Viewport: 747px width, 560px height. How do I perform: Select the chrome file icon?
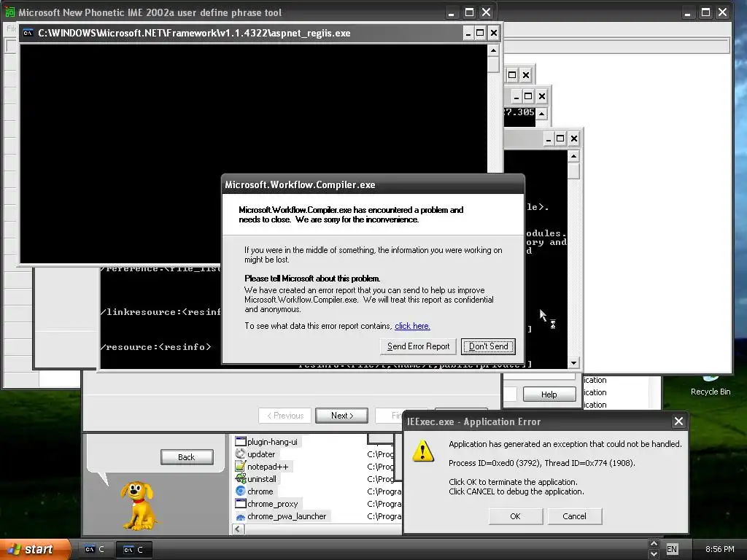[x=241, y=491]
